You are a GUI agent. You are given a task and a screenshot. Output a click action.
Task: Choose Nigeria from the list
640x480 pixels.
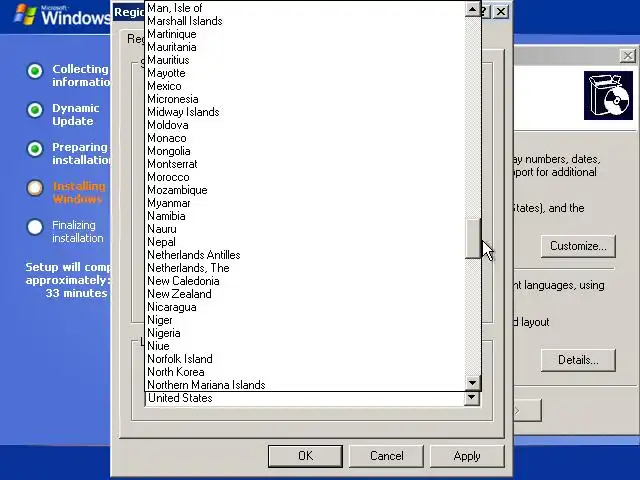[305, 333]
